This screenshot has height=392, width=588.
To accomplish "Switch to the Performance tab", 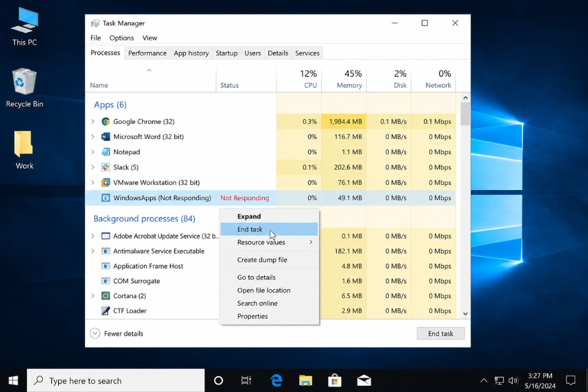I will (148, 53).
